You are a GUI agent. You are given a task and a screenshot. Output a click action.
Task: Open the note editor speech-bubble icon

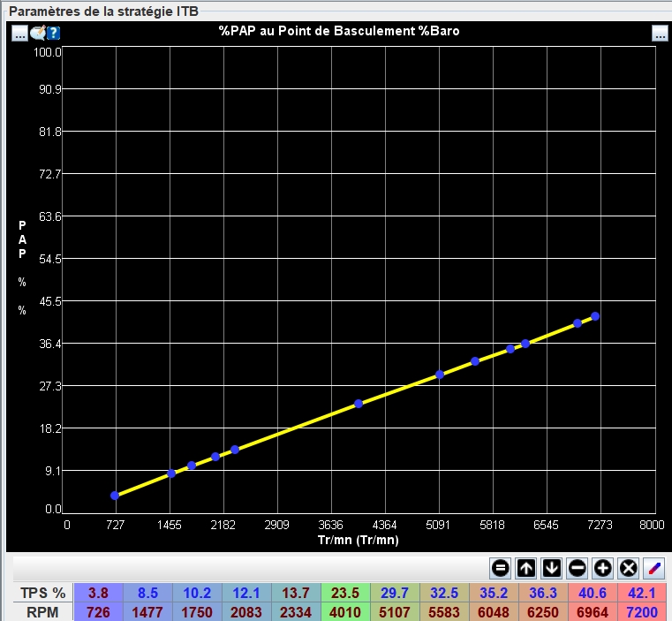38,34
